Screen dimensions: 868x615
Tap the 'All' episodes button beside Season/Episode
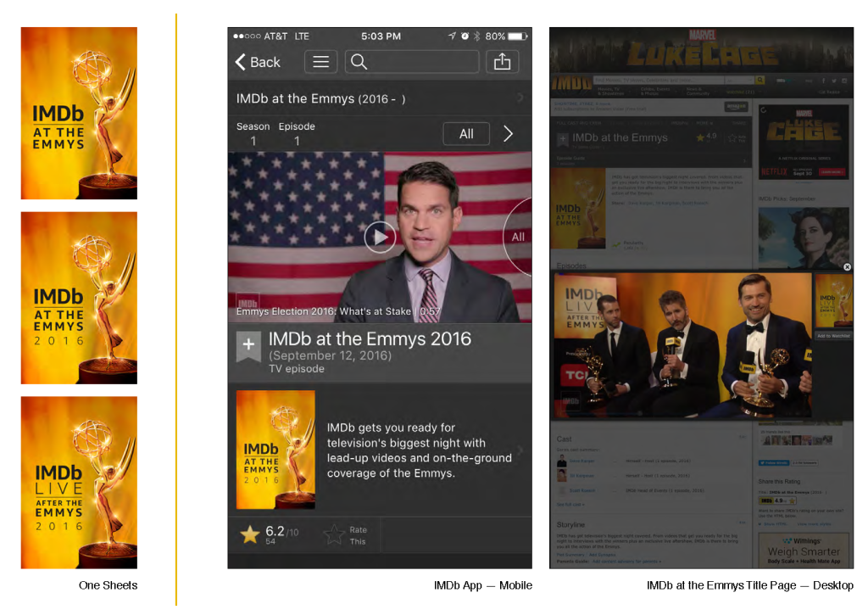pos(466,133)
